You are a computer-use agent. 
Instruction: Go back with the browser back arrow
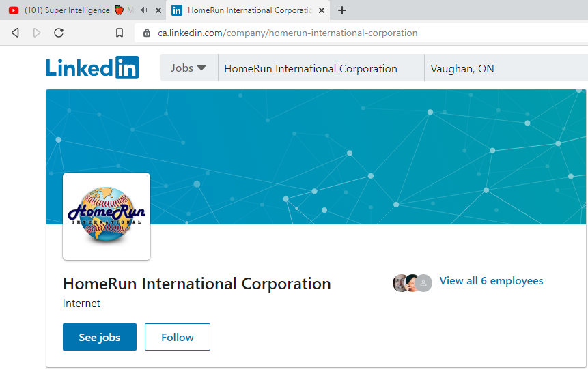coord(15,33)
